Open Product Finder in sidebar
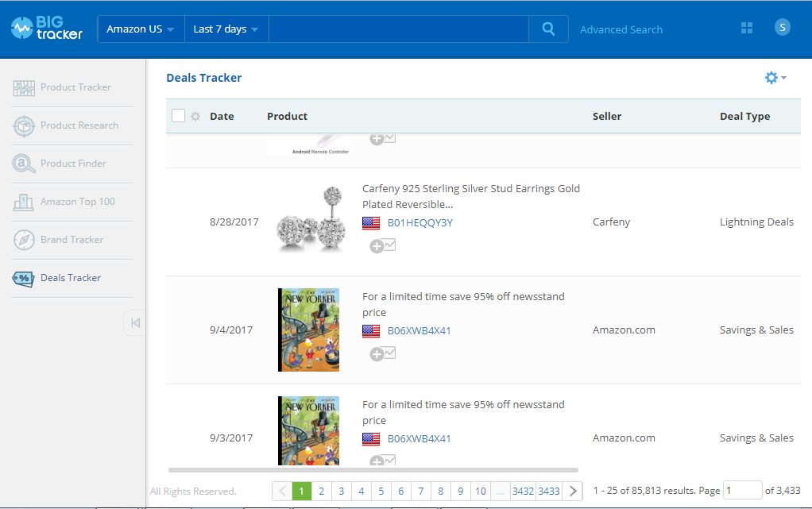 (x=72, y=164)
